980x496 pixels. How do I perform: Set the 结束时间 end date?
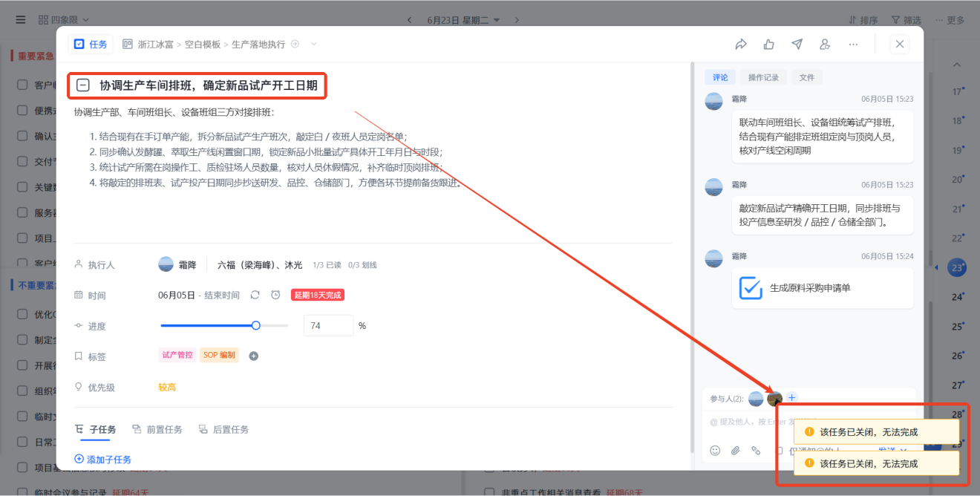[x=222, y=295]
